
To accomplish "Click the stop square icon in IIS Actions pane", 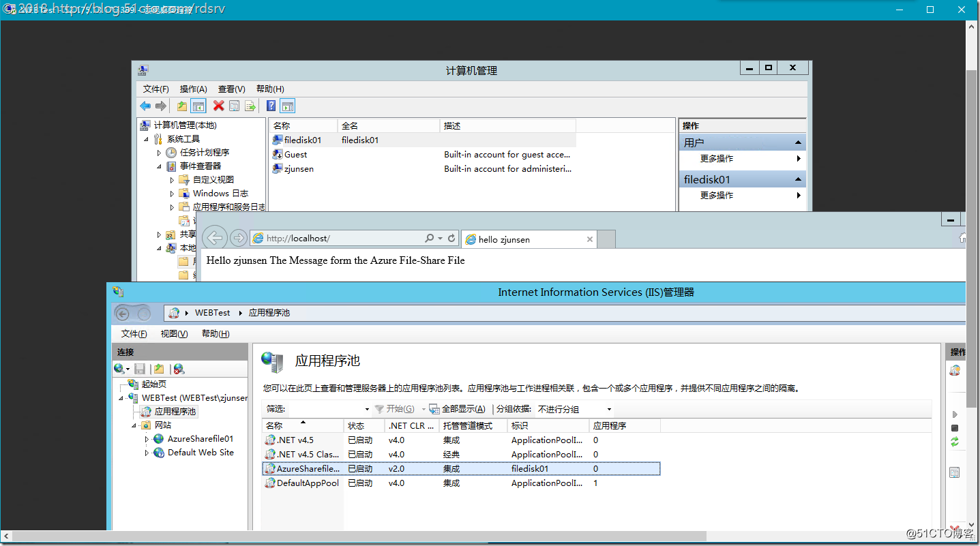I will (955, 428).
